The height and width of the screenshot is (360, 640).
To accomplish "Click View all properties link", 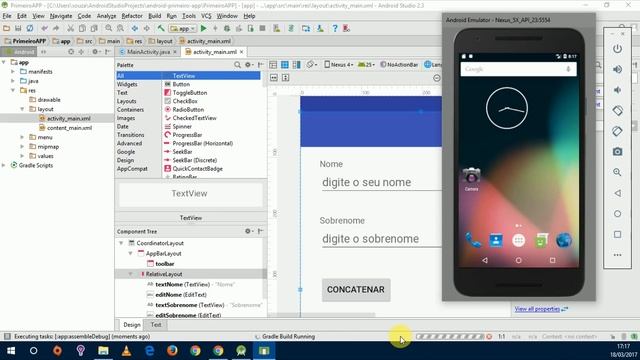I will point(537,309).
